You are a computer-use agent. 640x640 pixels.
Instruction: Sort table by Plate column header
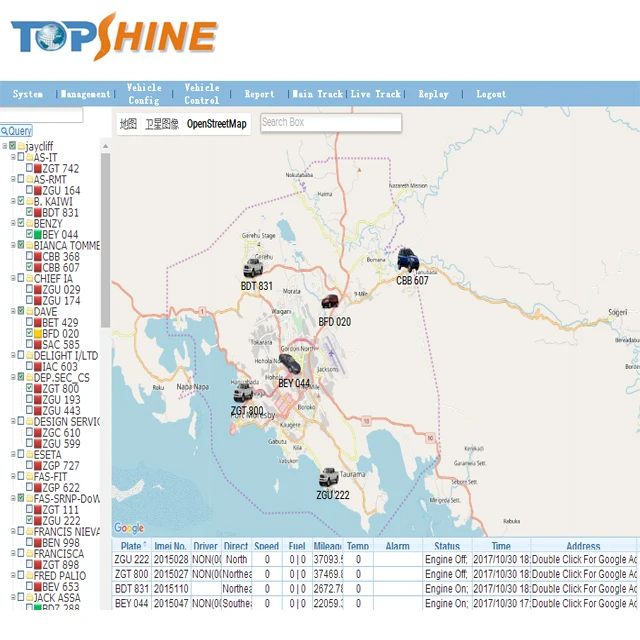pos(131,546)
